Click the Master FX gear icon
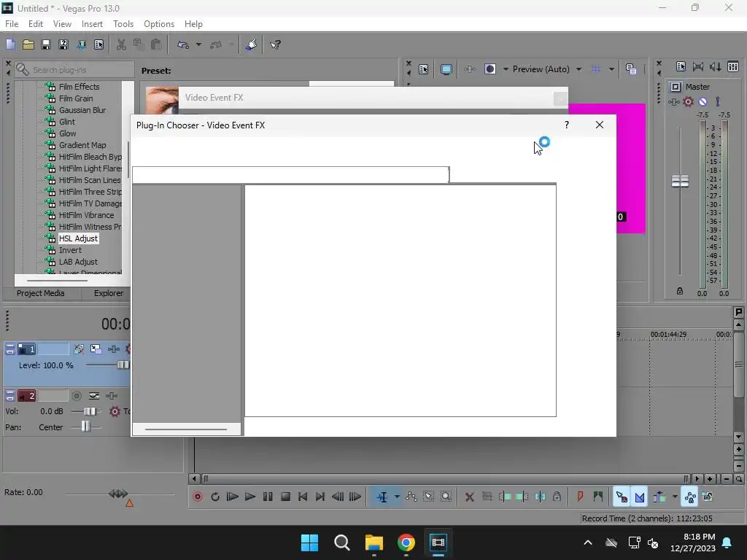 [688, 101]
